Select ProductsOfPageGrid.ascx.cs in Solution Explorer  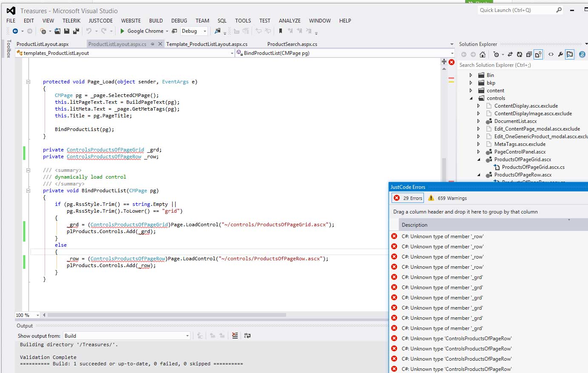pos(533,167)
